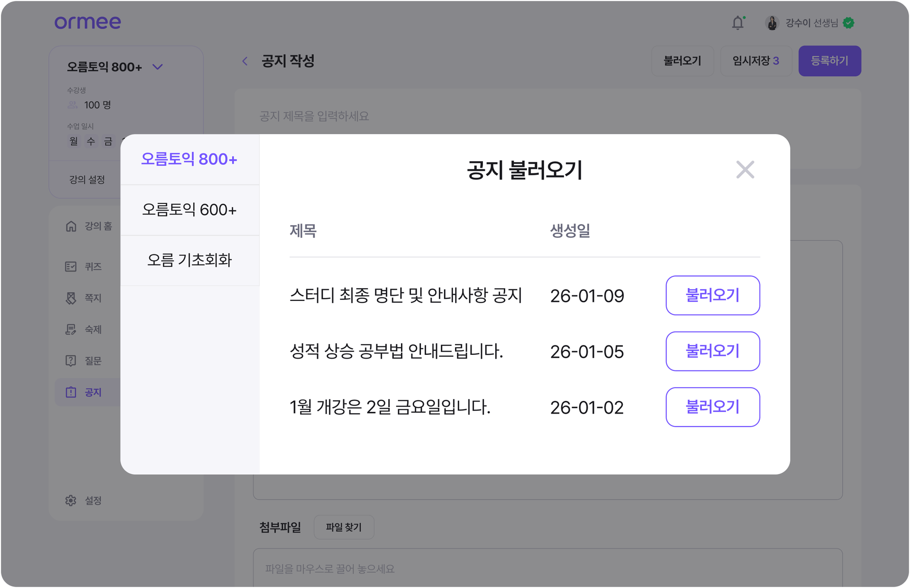Open 임시저장 3 drafts button

point(756,61)
